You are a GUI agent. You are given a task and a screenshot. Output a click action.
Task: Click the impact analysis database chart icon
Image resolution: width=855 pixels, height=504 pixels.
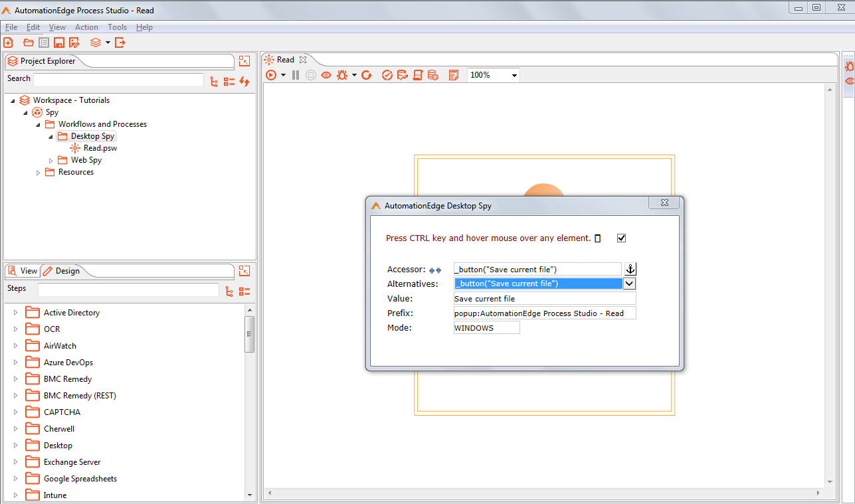403,75
